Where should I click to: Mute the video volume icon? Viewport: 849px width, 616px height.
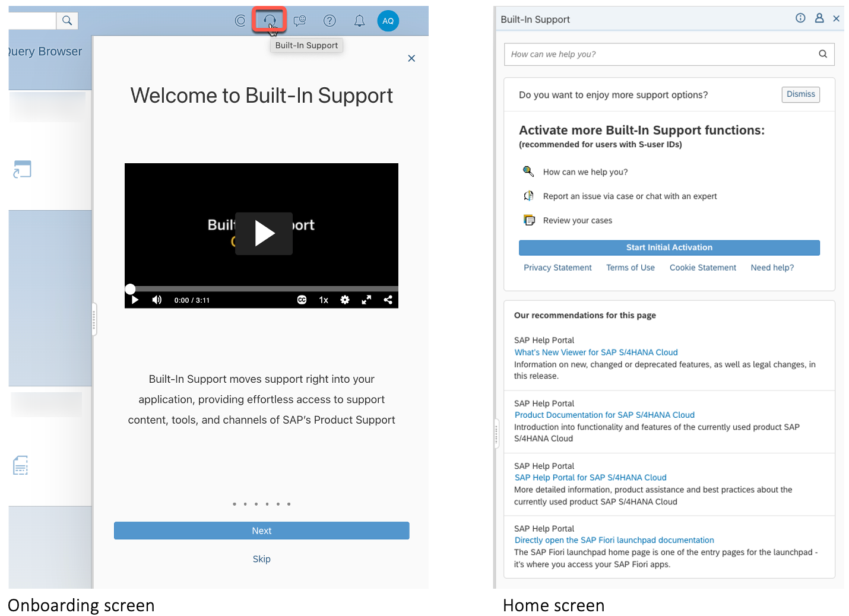(x=157, y=300)
